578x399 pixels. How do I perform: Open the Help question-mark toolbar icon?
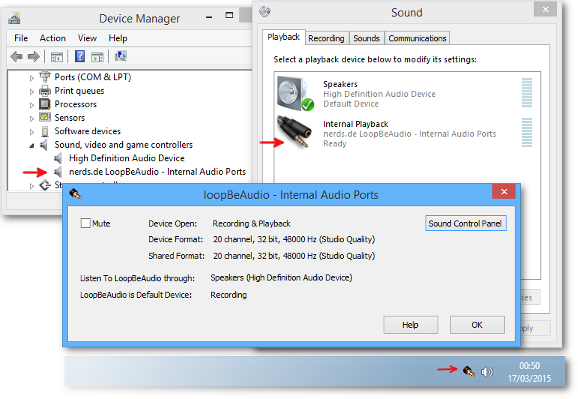click(x=80, y=56)
